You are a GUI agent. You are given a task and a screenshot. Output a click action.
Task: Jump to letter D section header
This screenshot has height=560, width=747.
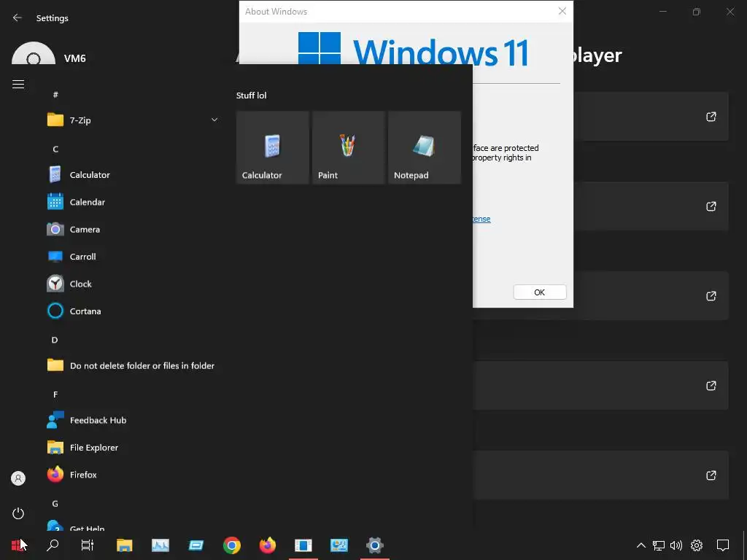pos(55,340)
